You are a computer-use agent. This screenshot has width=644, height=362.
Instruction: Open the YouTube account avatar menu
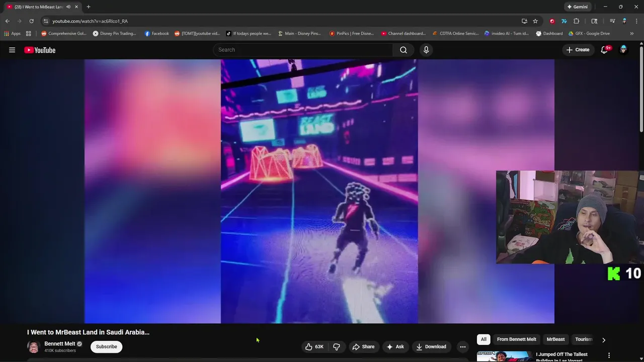pyautogui.click(x=623, y=50)
